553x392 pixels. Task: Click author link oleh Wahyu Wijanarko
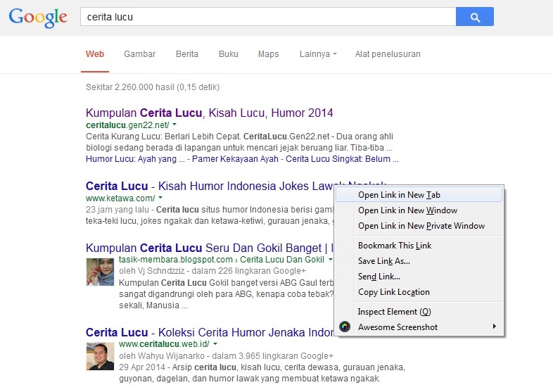coord(162,355)
